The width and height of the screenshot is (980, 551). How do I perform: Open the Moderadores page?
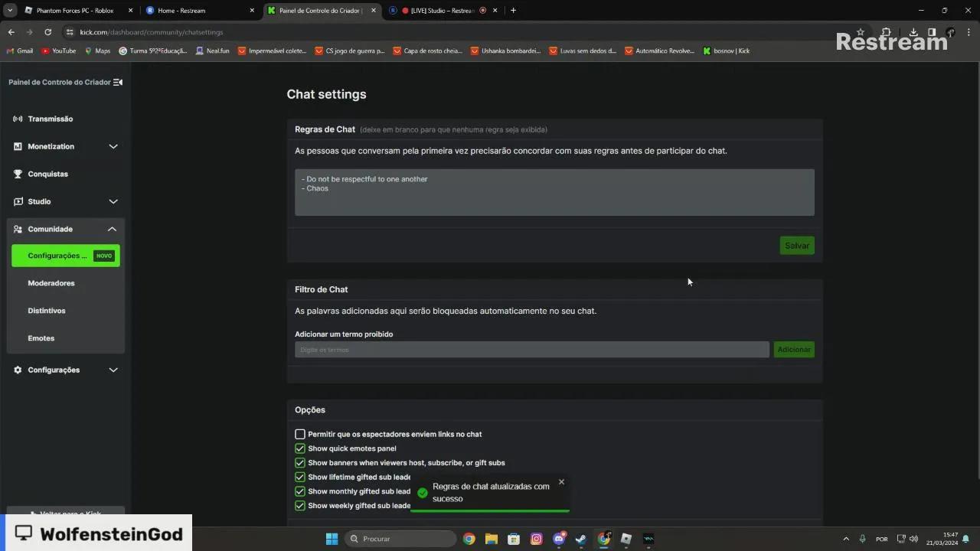tap(51, 283)
